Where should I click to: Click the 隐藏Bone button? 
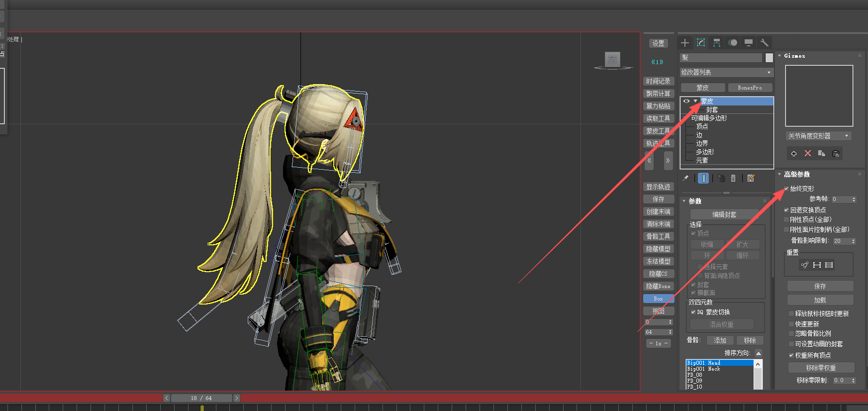[x=658, y=286]
